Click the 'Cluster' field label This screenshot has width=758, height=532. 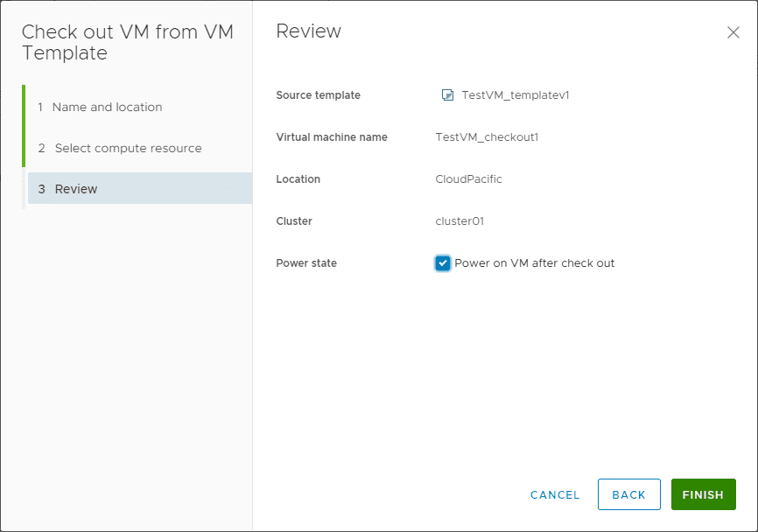(x=294, y=221)
